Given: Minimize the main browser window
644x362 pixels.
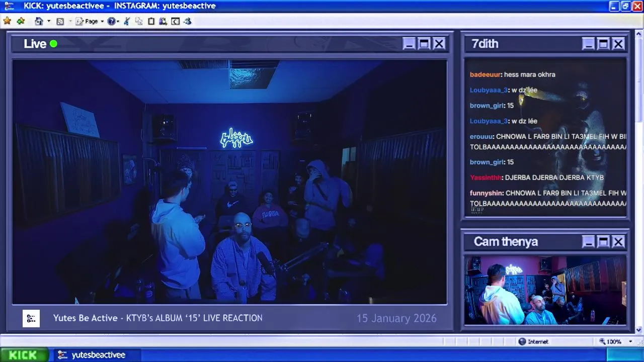Looking at the screenshot, I should point(614,6).
